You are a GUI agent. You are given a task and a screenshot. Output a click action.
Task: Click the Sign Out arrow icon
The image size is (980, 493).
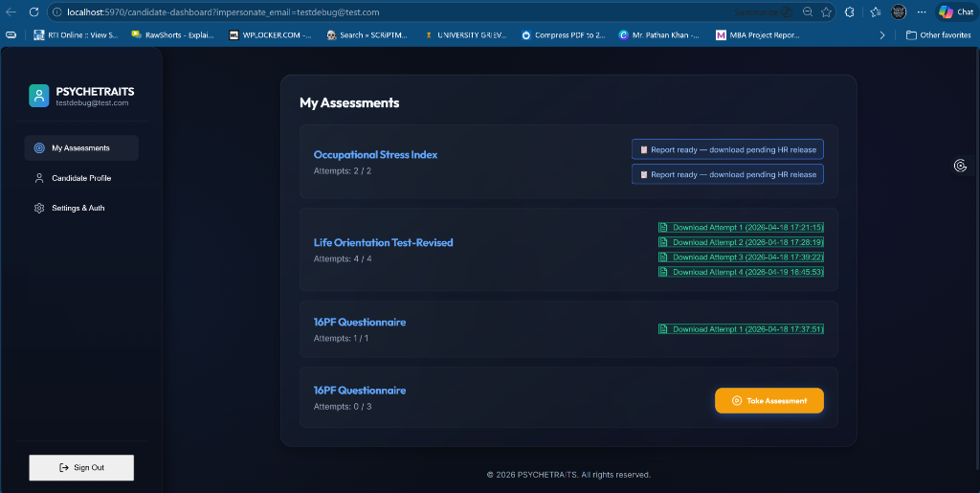(64, 467)
